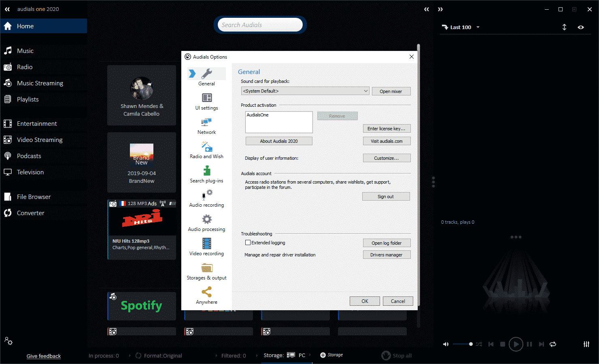
Task: Open the Give feedback link
Action: coord(44,356)
